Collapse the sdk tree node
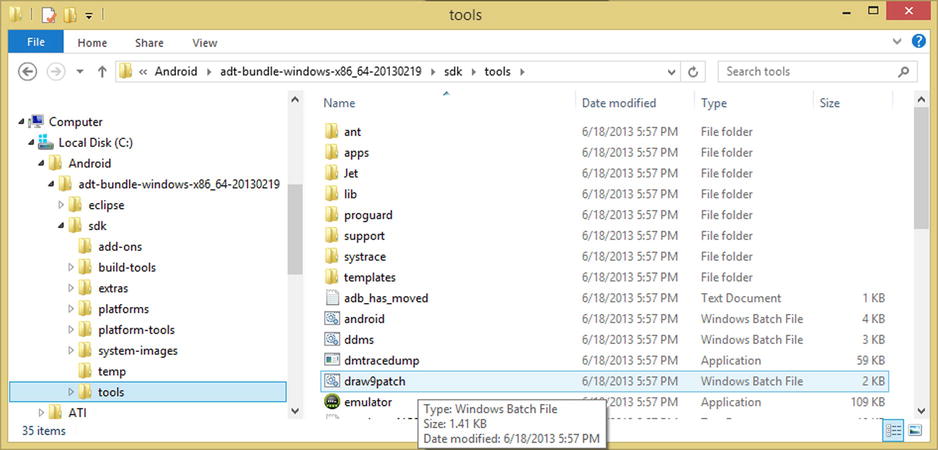 [62, 226]
